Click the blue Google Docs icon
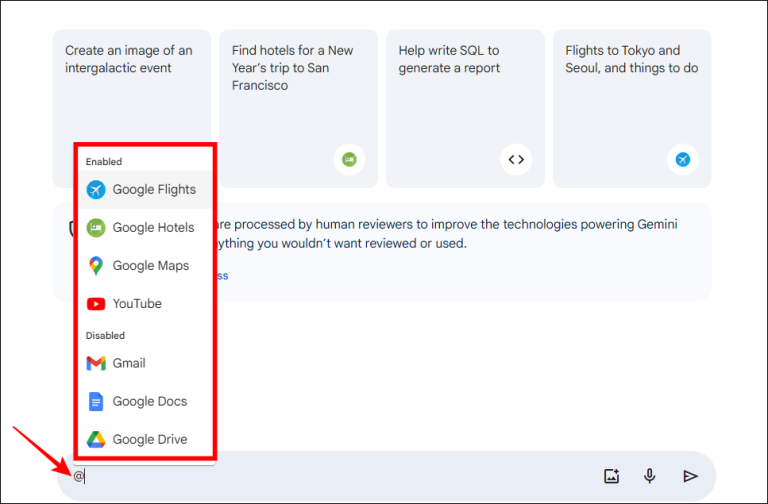The width and height of the screenshot is (768, 504). pos(96,402)
